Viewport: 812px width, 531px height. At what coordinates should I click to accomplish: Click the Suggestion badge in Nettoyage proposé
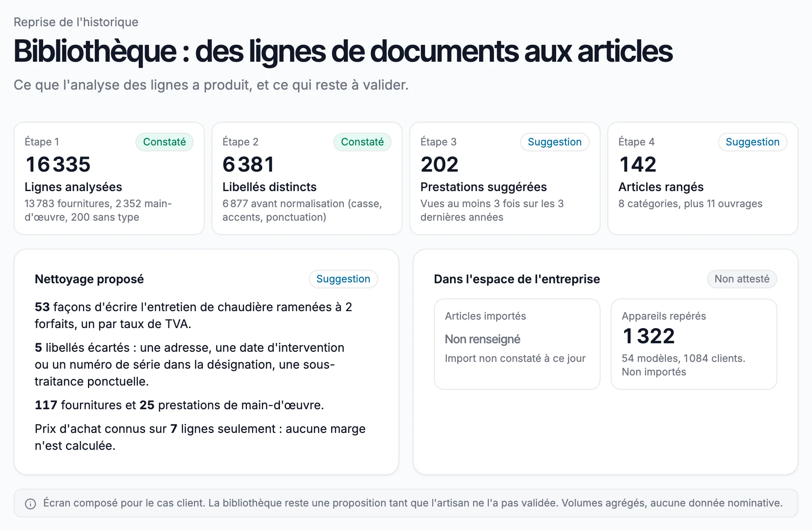343,279
